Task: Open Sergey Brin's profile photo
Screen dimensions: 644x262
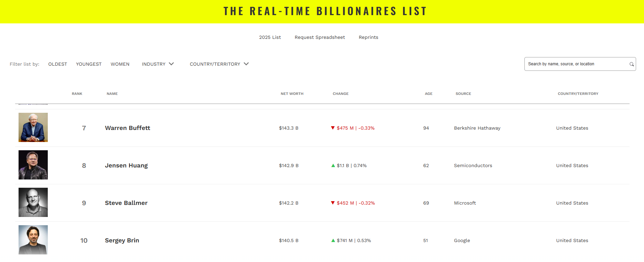Action: coord(33,240)
